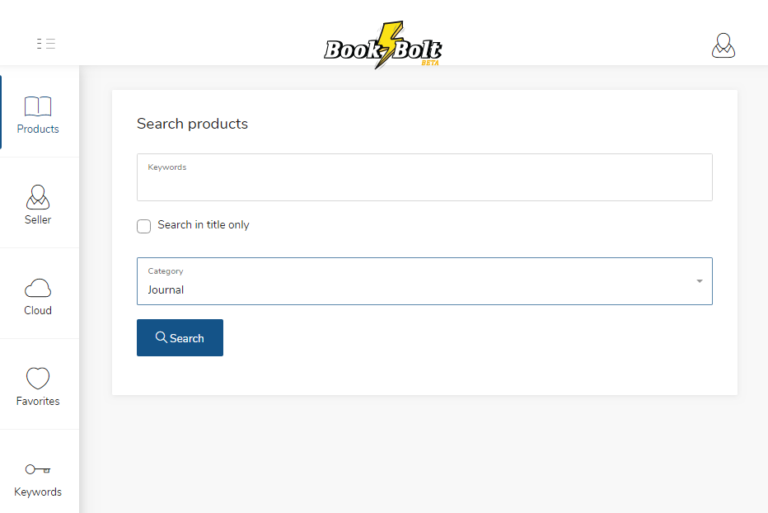Click the Seller person icon
Screen dimensions: 768x513
coord(38,196)
